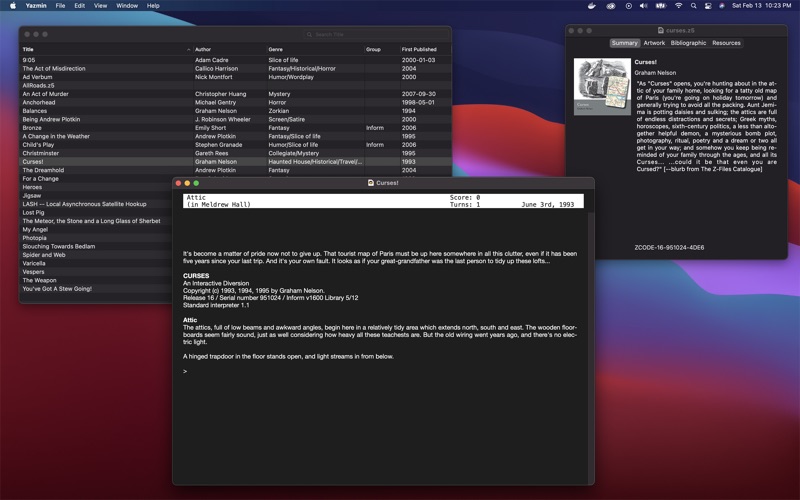Screen dimensions: 800x500
Task: Select the "Vespers" row
Action: pyautogui.click(x=96, y=272)
